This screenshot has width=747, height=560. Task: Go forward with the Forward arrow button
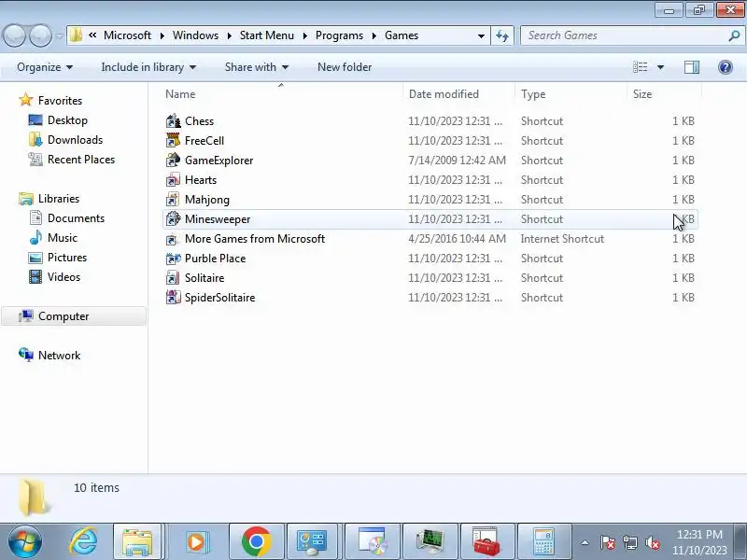click(x=40, y=35)
